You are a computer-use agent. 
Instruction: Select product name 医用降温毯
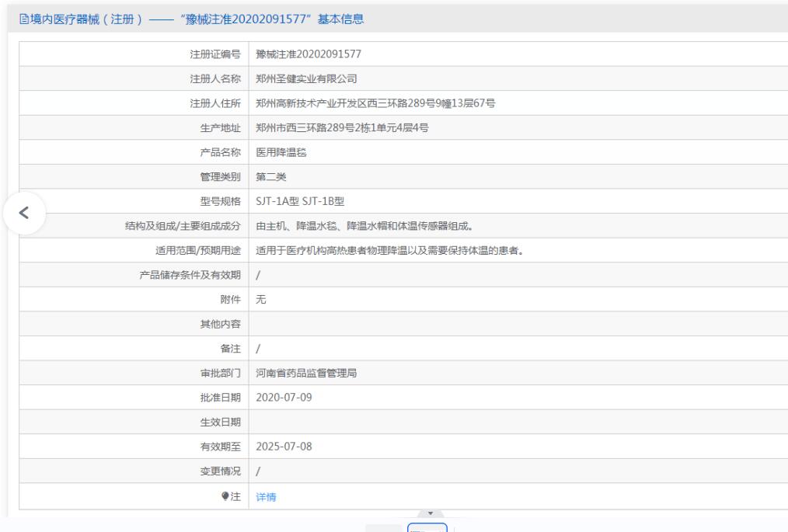[x=281, y=152]
